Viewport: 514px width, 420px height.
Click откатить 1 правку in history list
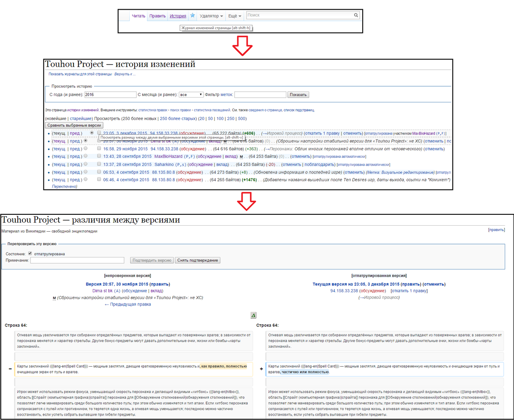[x=322, y=133]
